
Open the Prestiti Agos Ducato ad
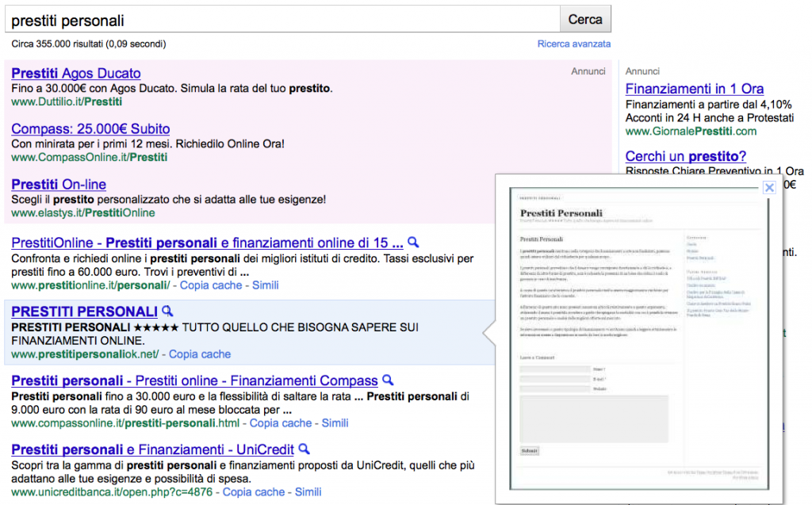pos(76,72)
